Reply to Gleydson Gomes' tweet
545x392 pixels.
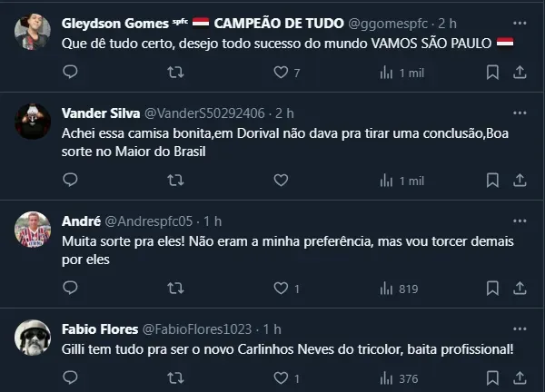[x=71, y=72]
